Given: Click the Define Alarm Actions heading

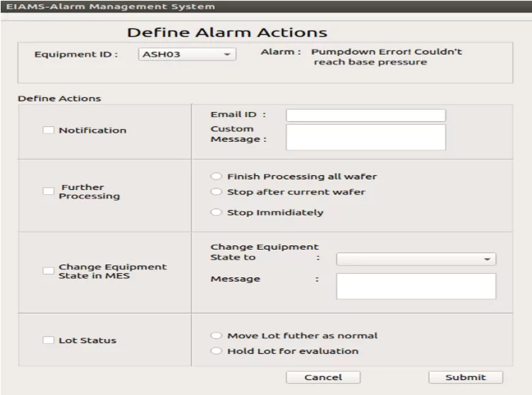Looking at the screenshot, I should (227, 33).
